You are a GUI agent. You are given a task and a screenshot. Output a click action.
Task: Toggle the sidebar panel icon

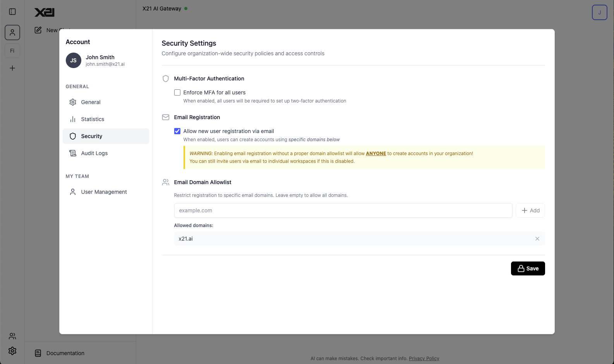tap(12, 12)
